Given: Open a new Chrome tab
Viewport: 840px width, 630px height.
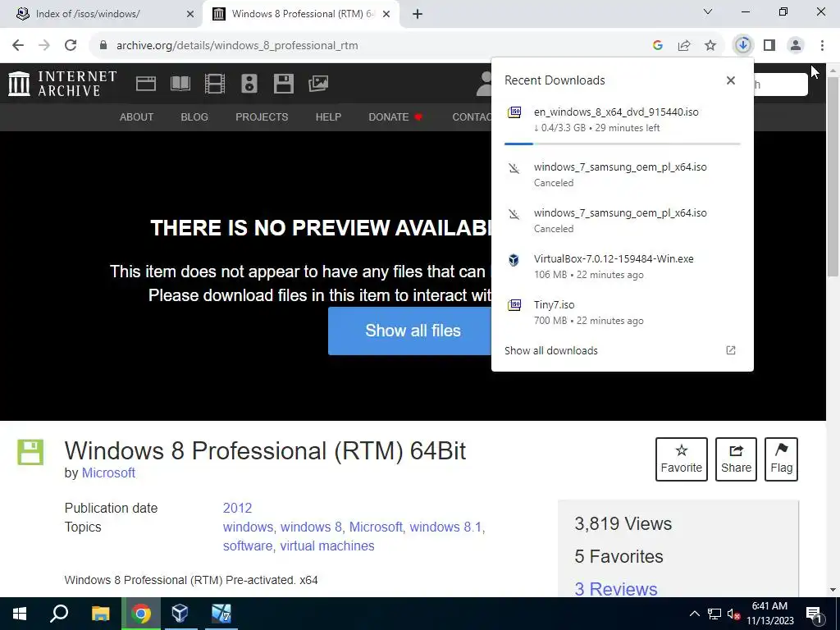Looking at the screenshot, I should [x=418, y=15].
